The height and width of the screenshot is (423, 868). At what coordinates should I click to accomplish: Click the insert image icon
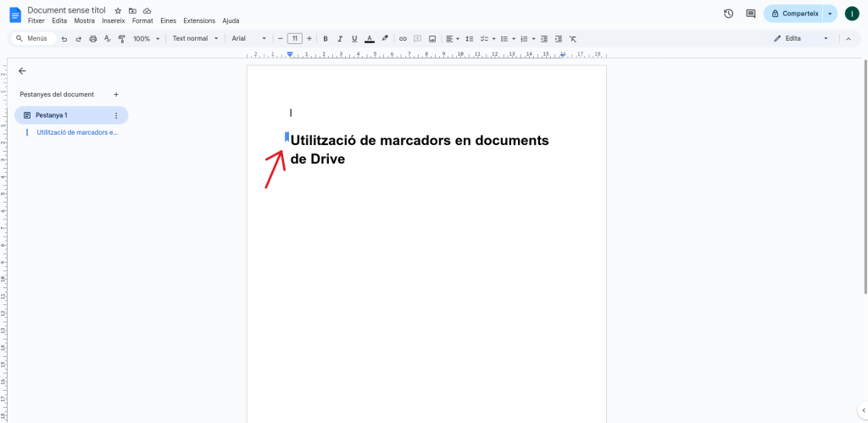431,39
